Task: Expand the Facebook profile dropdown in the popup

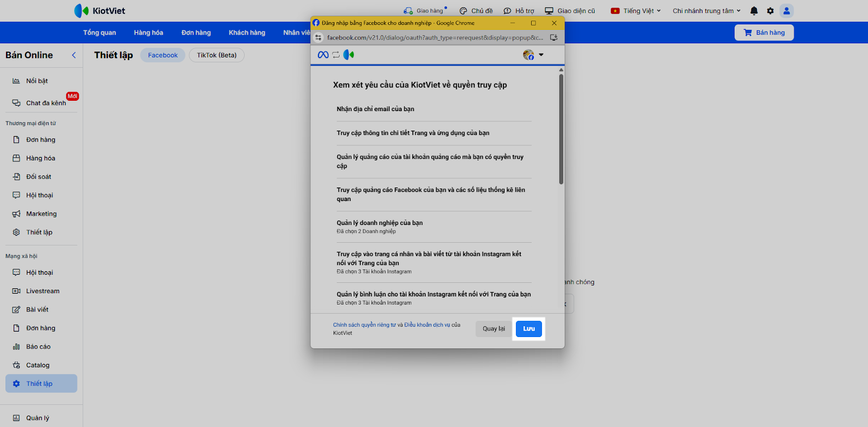Action: click(533, 55)
